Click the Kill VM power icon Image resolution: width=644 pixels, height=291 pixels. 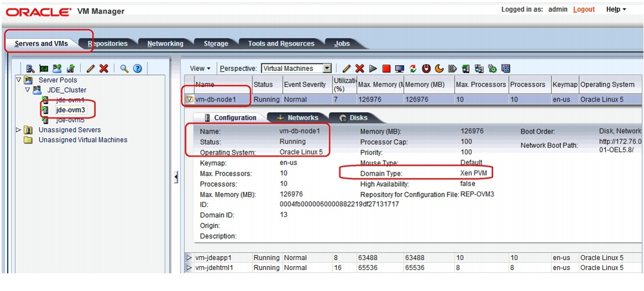(x=426, y=68)
